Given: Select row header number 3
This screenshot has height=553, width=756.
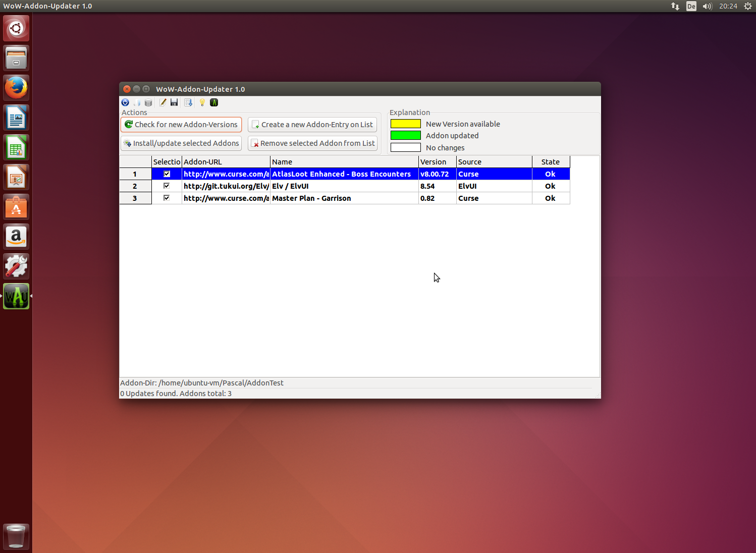Looking at the screenshot, I should pos(135,198).
